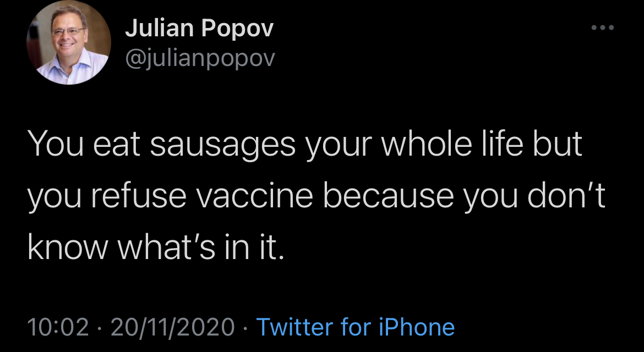644x352 pixels.
Task: Tap the final word "it." of the tweet
Action: click(270, 249)
